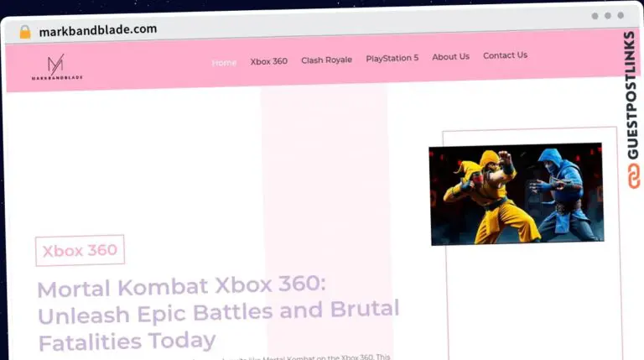
Task: Select PlayStation 5 in navigation
Action: [392, 59]
